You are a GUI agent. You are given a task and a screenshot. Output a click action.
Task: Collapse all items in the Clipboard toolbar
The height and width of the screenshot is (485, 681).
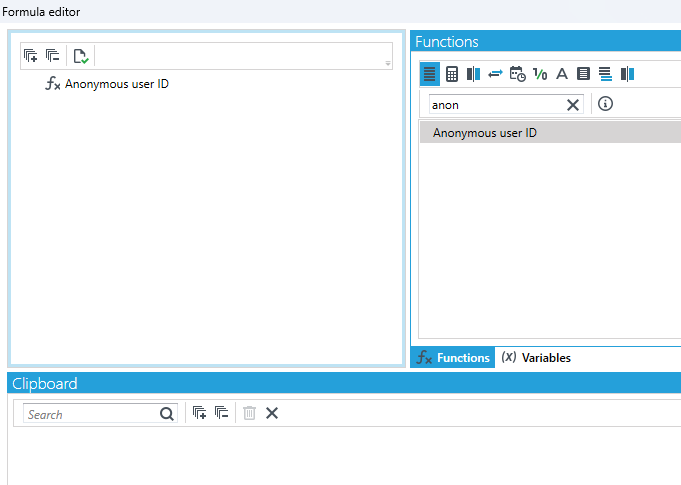click(221, 413)
